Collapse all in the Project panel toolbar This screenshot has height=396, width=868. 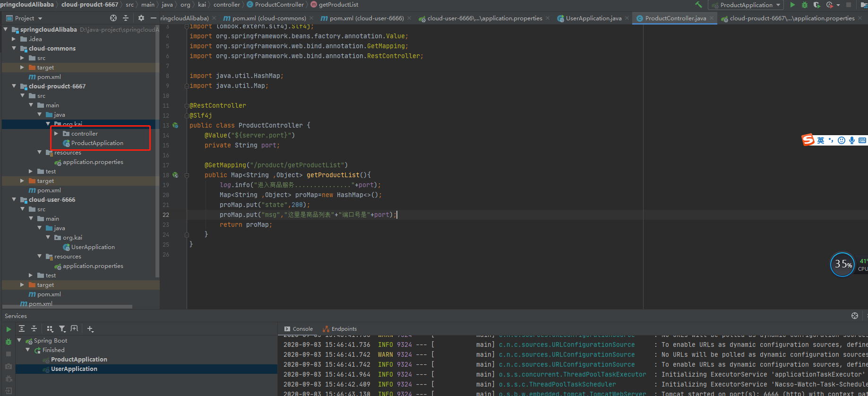[126, 18]
